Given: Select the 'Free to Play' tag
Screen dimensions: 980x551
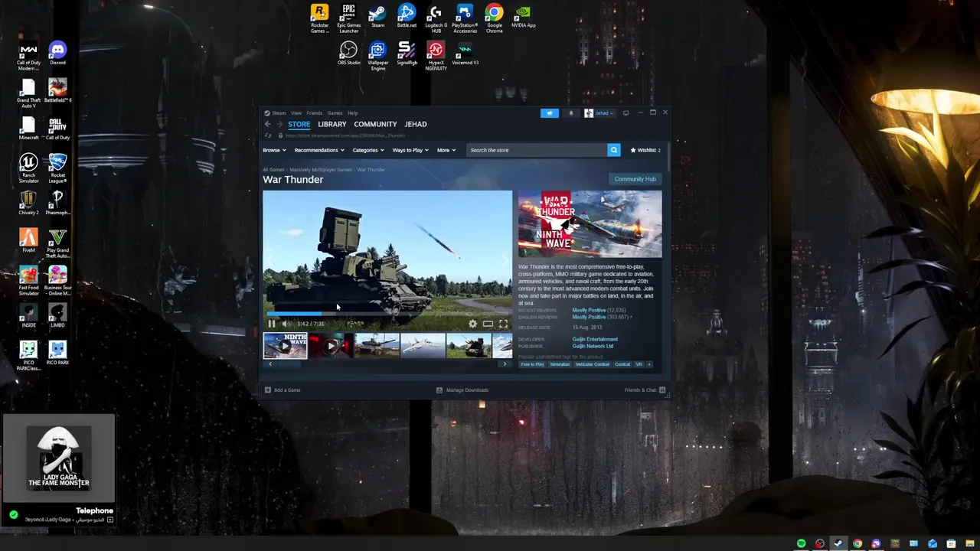Looking at the screenshot, I should tap(532, 364).
